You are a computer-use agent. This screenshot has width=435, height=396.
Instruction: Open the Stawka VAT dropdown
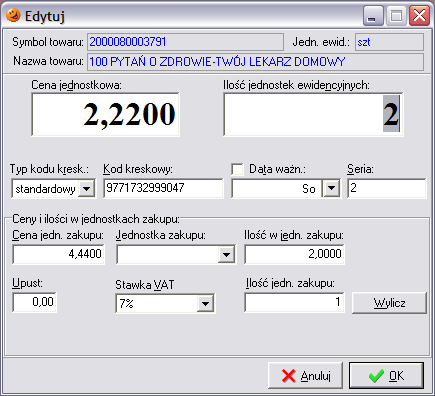pos(205,303)
